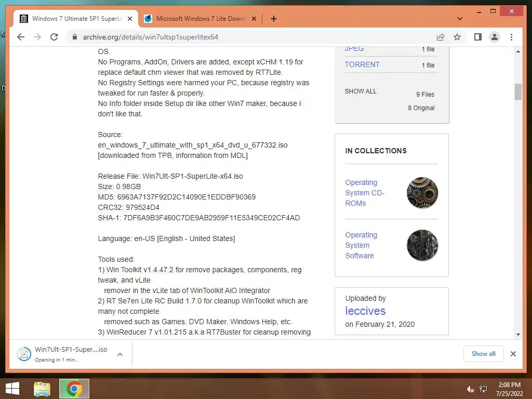The height and width of the screenshot is (399, 532).
Task: Bookmark this tab with star icon
Action: (457, 37)
